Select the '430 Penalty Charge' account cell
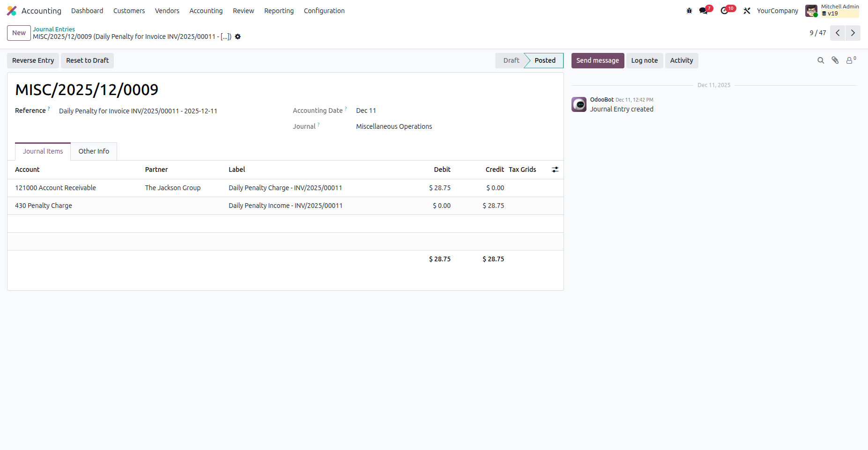The height and width of the screenshot is (450, 868). click(x=44, y=206)
